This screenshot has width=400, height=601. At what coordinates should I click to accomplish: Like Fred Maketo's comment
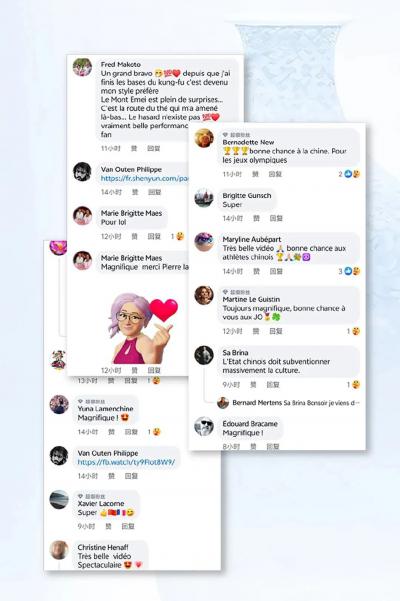point(134,148)
